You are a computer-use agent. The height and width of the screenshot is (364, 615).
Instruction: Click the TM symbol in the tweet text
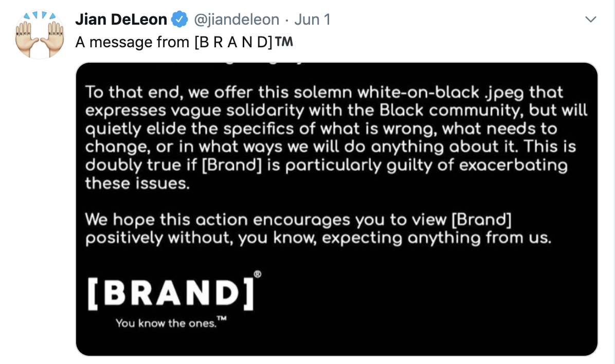click(x=284, y=42)
